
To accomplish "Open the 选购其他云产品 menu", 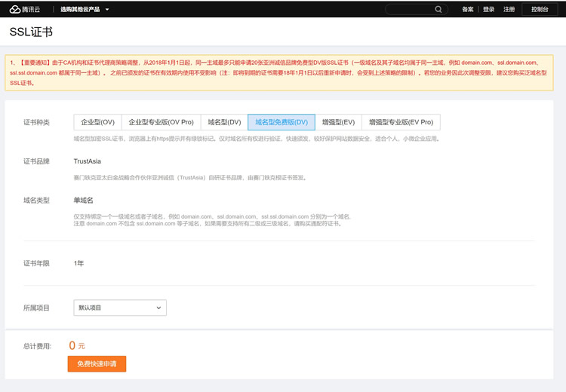I will coord(79,10).
